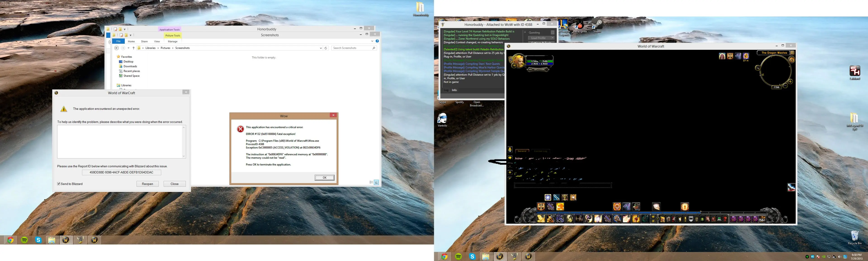Open the Recent locations dropdown arrow
The image size is (868, 261).
coord(128,48)
